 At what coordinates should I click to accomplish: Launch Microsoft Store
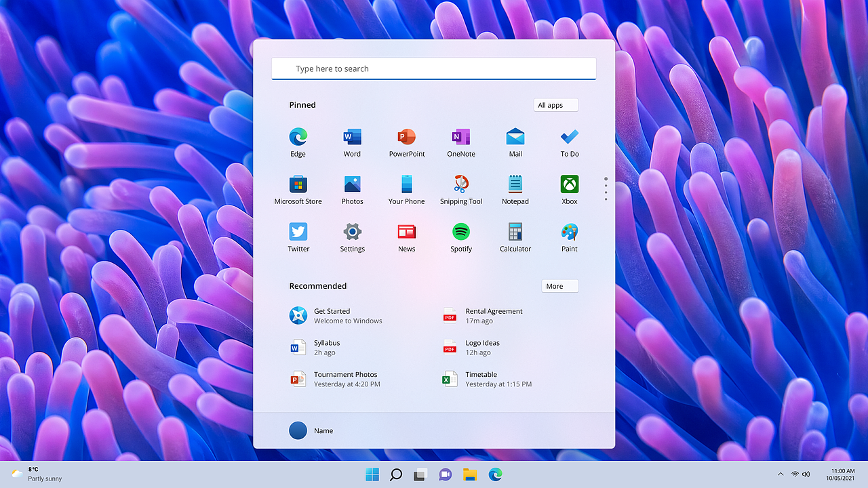pos(298,190)
